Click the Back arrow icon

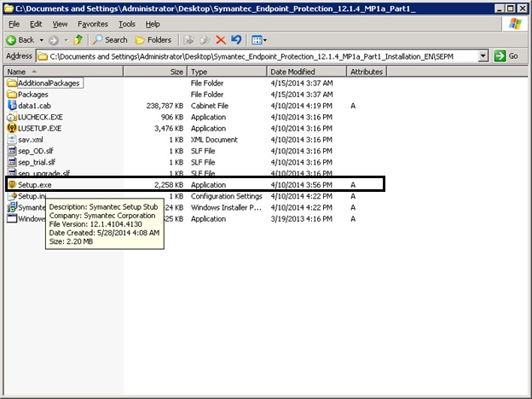[x=11, y=40]
